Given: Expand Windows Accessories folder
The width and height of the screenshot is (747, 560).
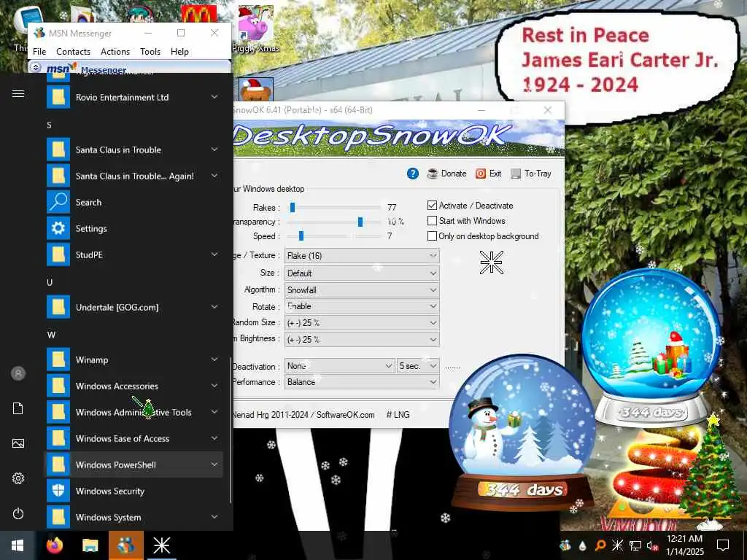Looking at the screenshot, I should [134, 386].
